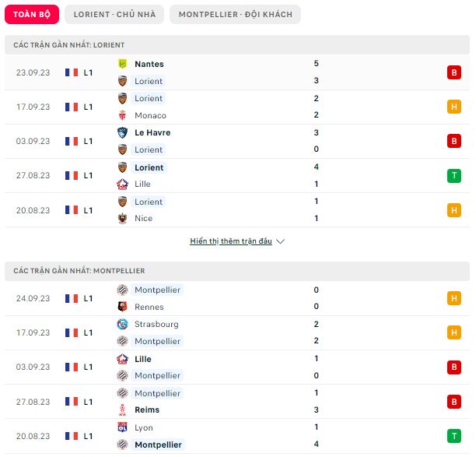The width and height of the screenshot is (476, 457).
Task: Click the Nantes club crest icon
Action: [x=122, y=64]
